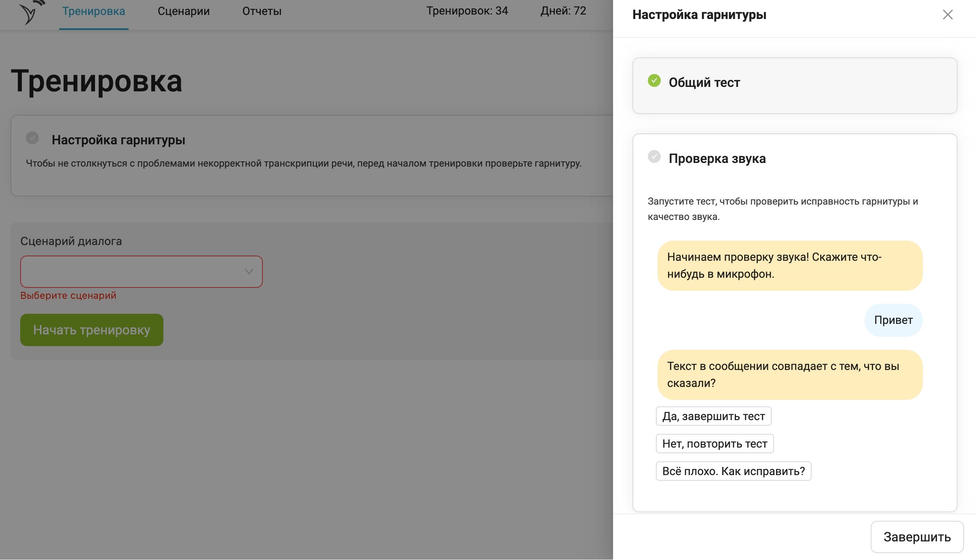Click the Тренировок: 34 counter
Screen dimensions: 977x560
coord(467,11)
